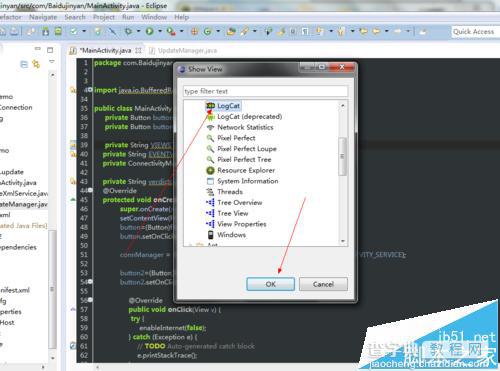Open the Package Explorer view menu triangle
500x371 pixels.
tap(52, 61)
